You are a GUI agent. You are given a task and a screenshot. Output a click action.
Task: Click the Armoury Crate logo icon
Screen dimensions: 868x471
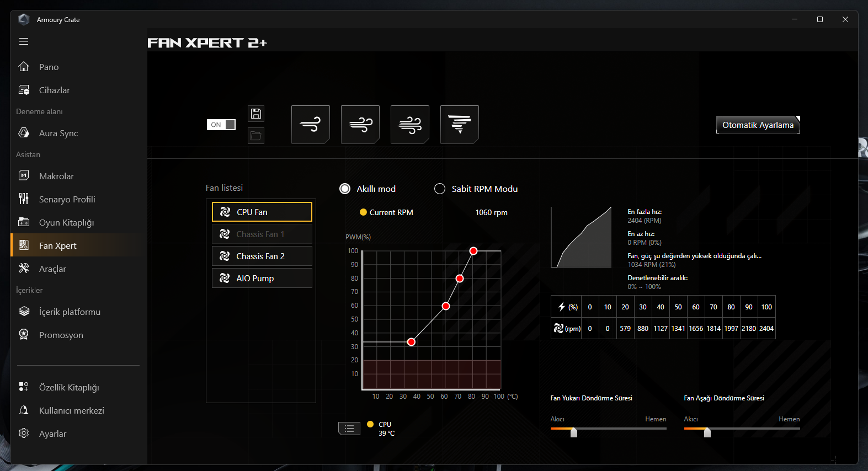[24, 20]
